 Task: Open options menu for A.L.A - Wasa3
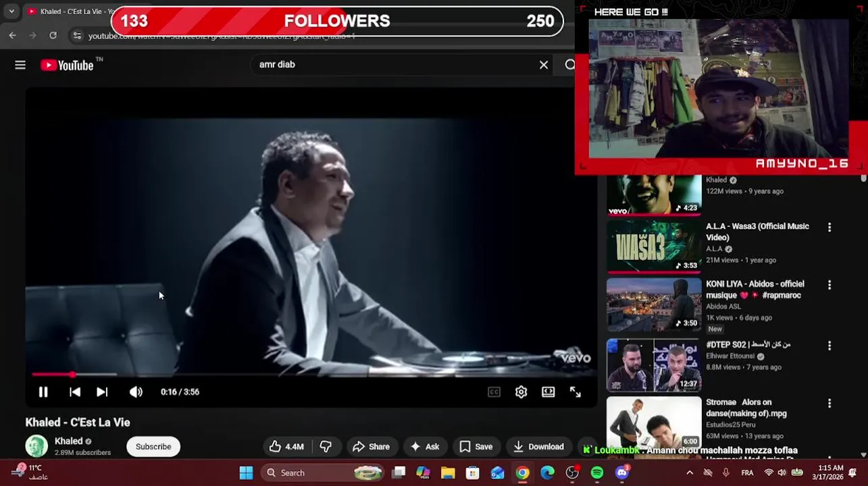click(829, 228)
